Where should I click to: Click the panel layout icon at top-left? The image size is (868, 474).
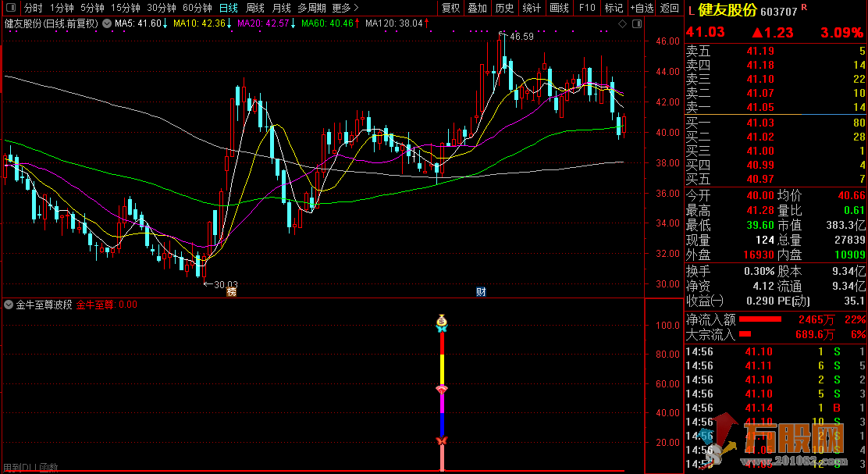click(x=12, y=8)
